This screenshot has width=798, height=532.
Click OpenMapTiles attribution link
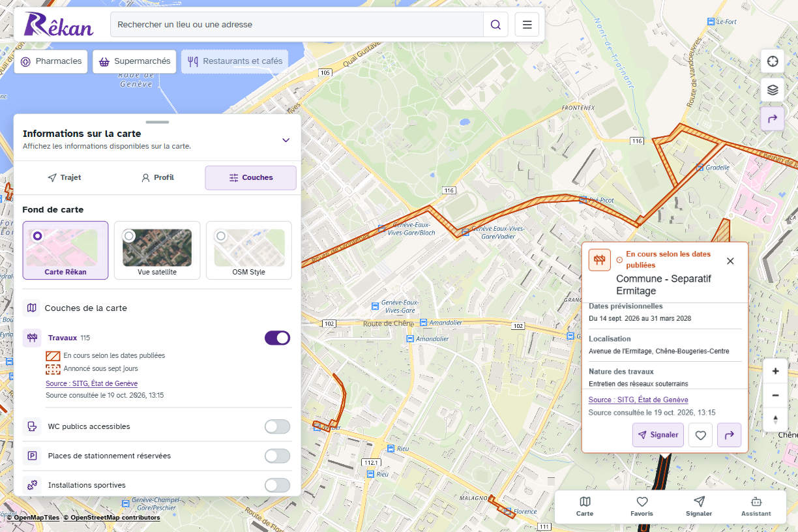[33, 518]
